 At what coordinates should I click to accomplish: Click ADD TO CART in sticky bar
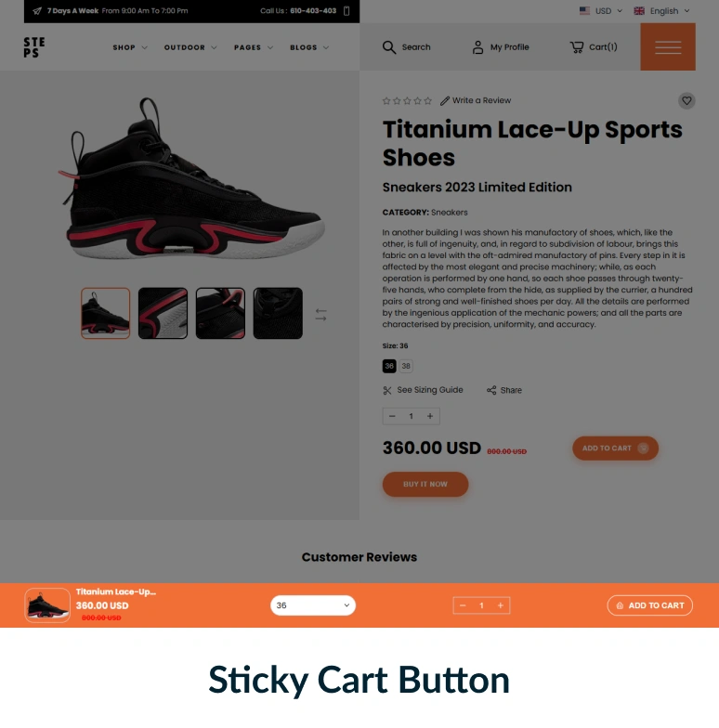(650, 605)
